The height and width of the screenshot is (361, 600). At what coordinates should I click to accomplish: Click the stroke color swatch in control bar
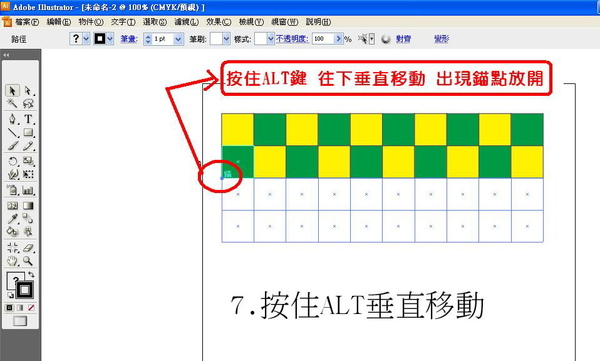click(100, 39)
